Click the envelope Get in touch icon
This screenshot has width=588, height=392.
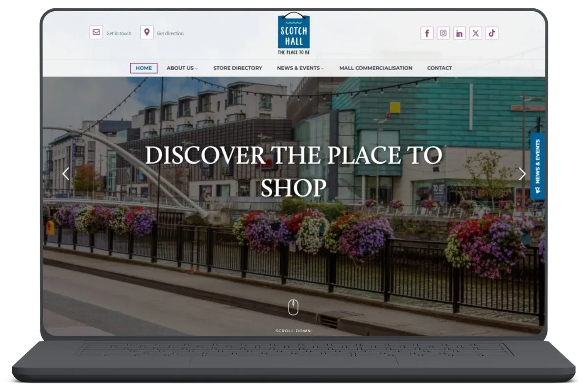(96, 33)
